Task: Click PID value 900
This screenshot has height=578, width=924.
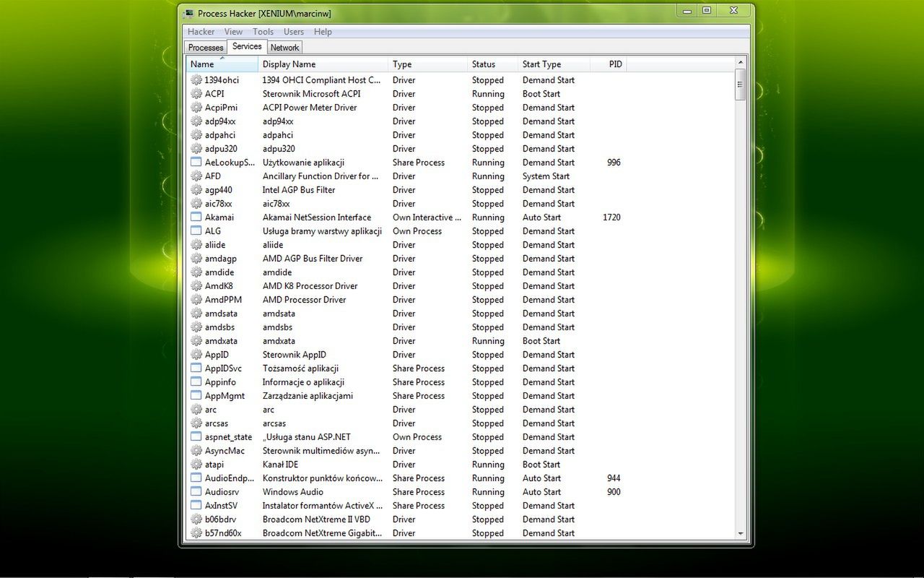Action: coord(614,492)
